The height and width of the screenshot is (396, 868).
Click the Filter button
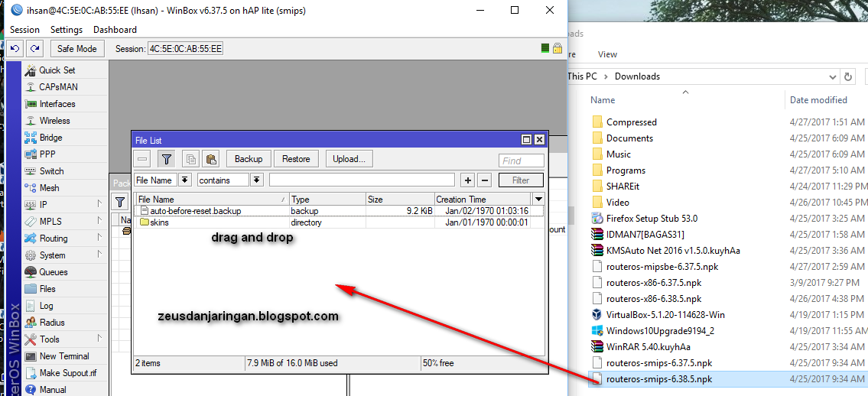click(521, 180)
